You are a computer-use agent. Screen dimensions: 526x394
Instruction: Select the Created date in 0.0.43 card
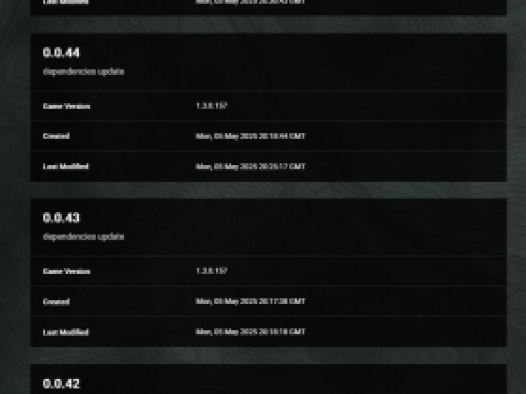pyautogui.click(x=251, y=301)
